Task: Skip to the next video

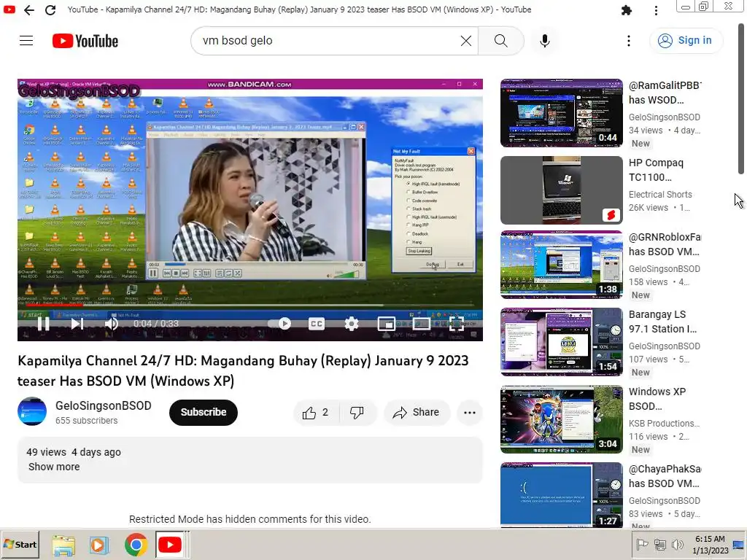Action: point(77,324)
